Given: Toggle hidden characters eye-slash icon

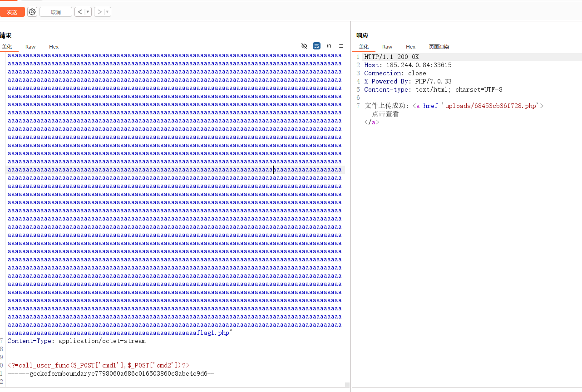Looking at the screenshot, I should (305, 46).
